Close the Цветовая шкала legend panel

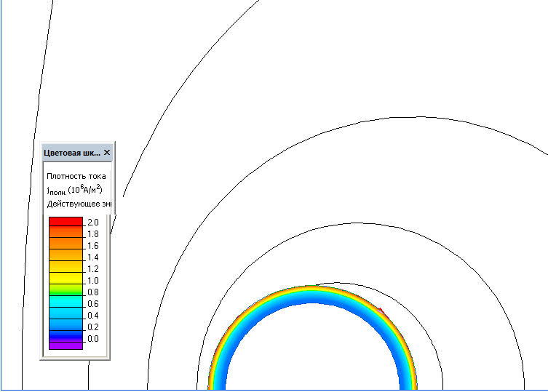[x=107, y=153]
